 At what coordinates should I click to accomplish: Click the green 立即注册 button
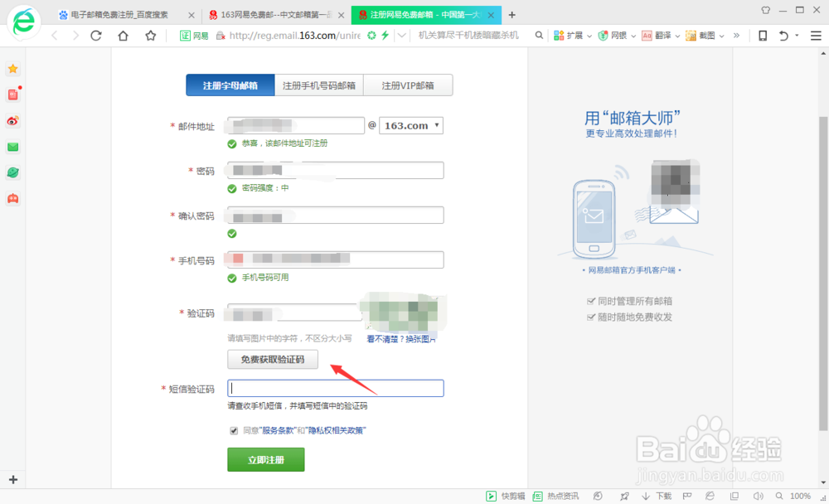[x=266, y=459]
